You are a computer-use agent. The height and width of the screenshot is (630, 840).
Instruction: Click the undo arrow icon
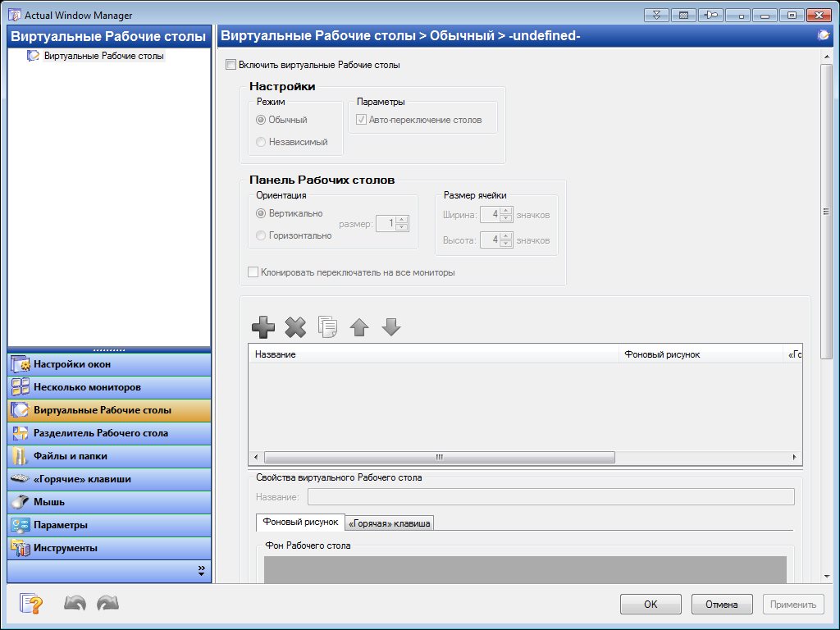(x=75, y=605)
